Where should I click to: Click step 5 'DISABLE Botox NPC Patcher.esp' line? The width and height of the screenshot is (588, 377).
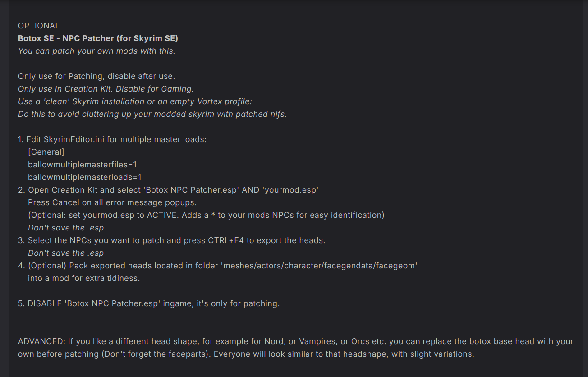149,303
